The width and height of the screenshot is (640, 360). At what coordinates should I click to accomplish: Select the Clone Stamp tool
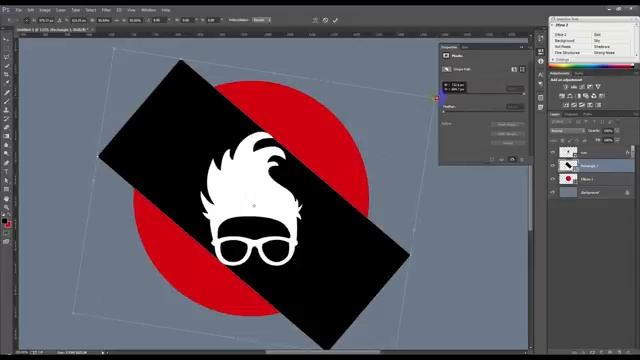pos(6,110)
